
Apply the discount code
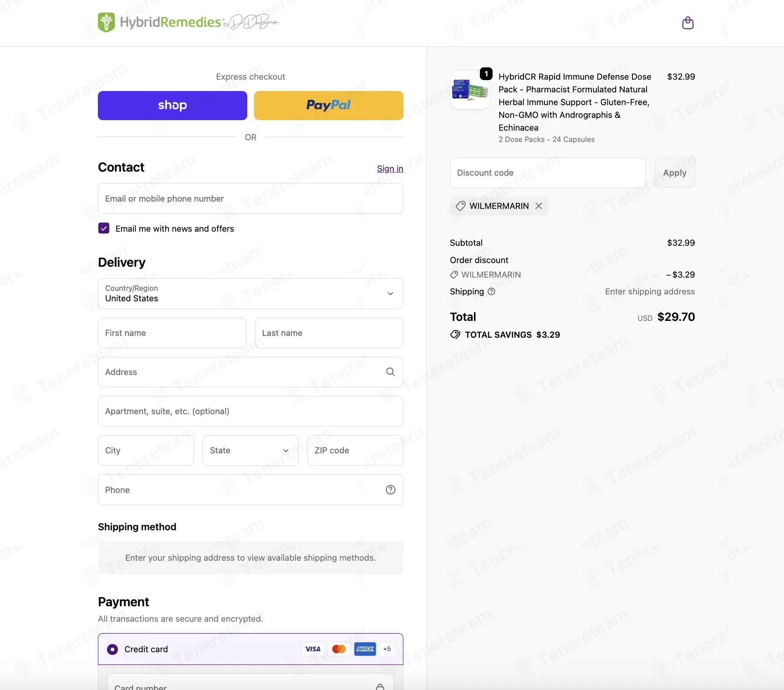click(675, 173)
